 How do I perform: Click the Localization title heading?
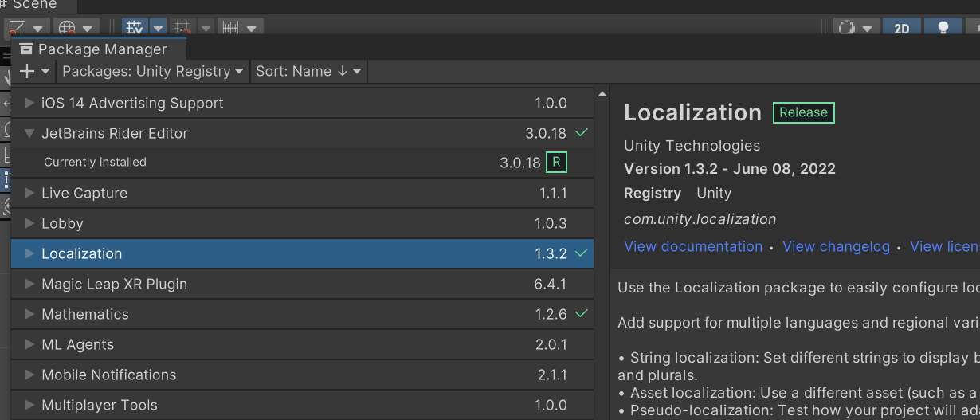point(692,112)
